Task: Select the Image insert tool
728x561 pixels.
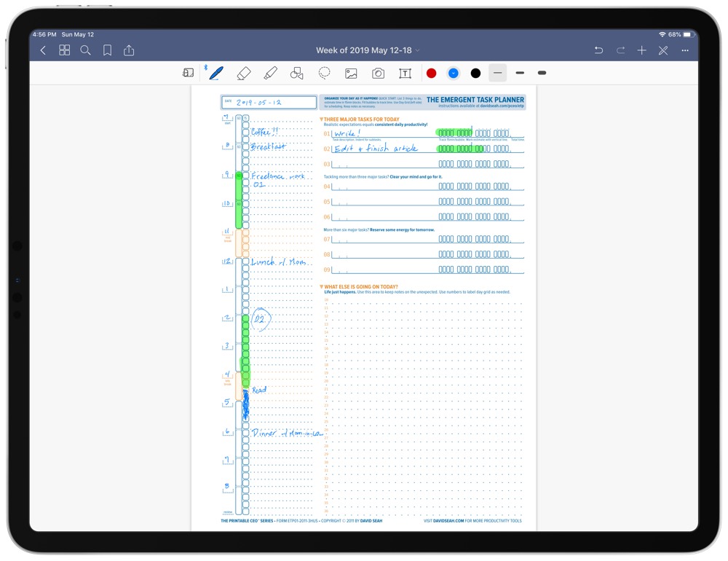Action: tap(351, 73)
